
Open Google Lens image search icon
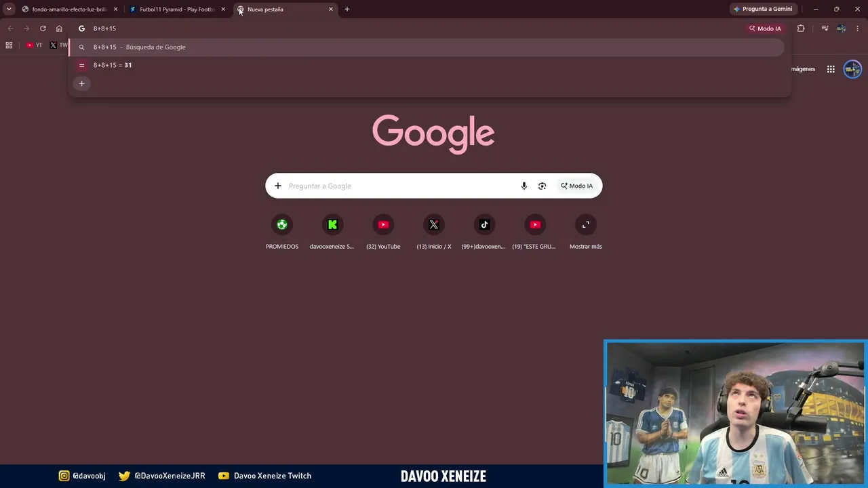542,186
